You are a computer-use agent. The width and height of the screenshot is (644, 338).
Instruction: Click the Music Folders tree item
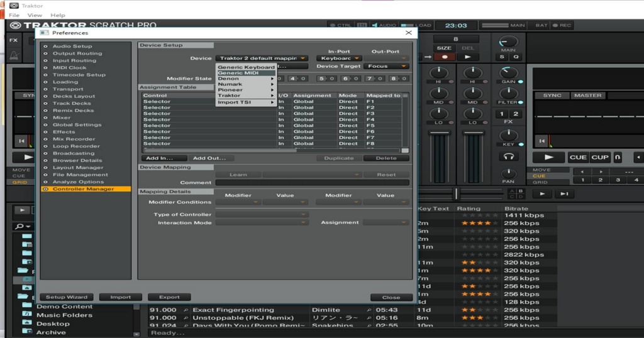(x=64, y=315)
